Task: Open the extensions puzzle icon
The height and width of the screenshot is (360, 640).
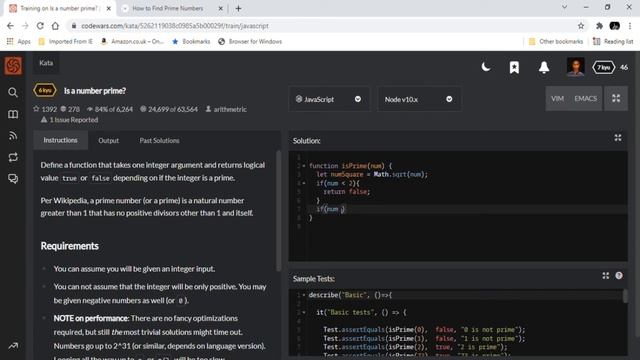Action: coord(599,26)
